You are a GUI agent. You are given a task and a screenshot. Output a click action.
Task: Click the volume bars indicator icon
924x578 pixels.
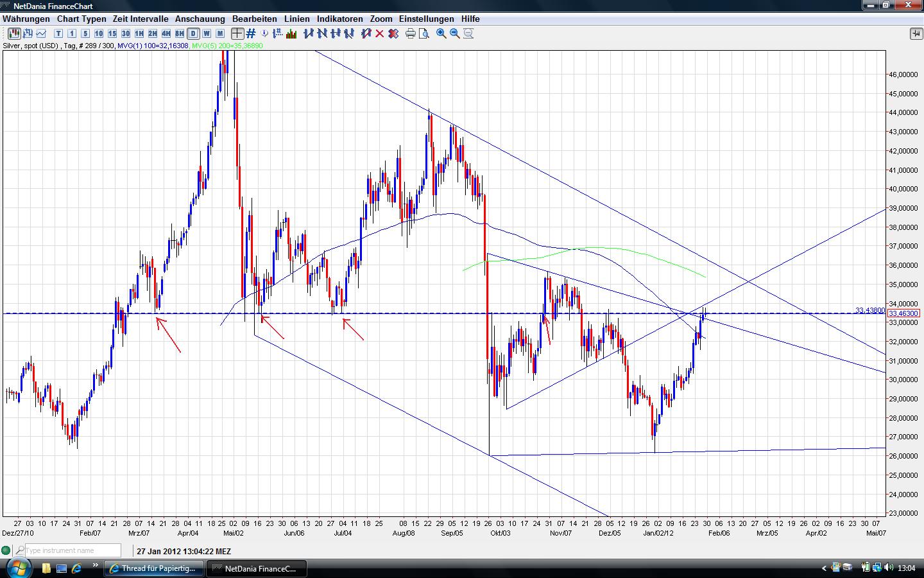(291, 33)
